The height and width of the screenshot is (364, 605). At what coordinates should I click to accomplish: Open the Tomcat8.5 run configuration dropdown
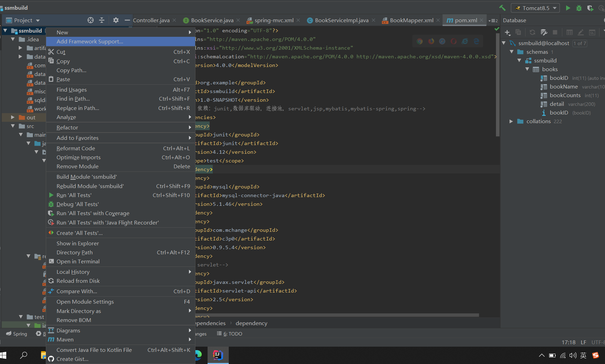(x=535, y=8)
